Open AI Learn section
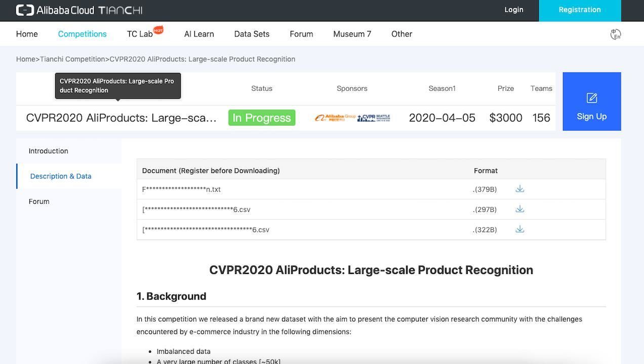644x364 pixels. coord(199,34)
